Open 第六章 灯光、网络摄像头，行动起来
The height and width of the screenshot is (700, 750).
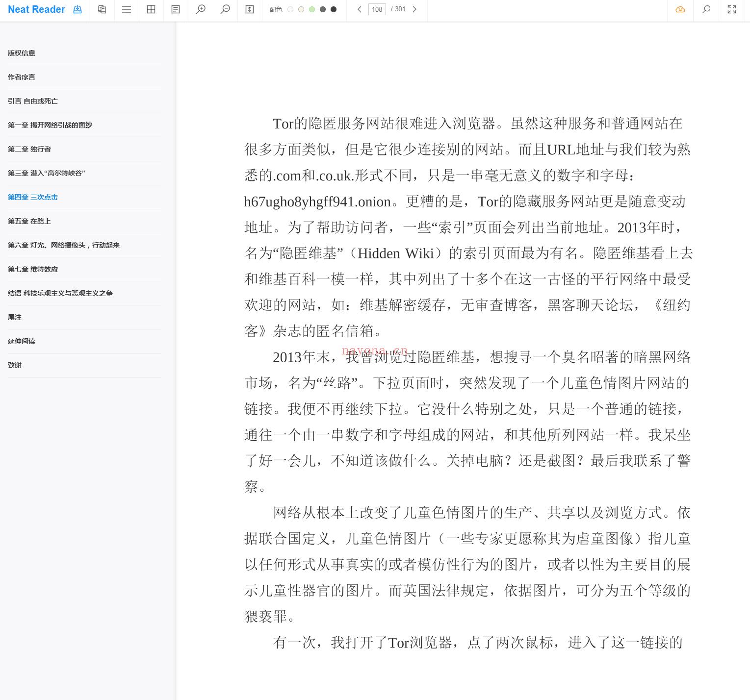coord(64,245)
